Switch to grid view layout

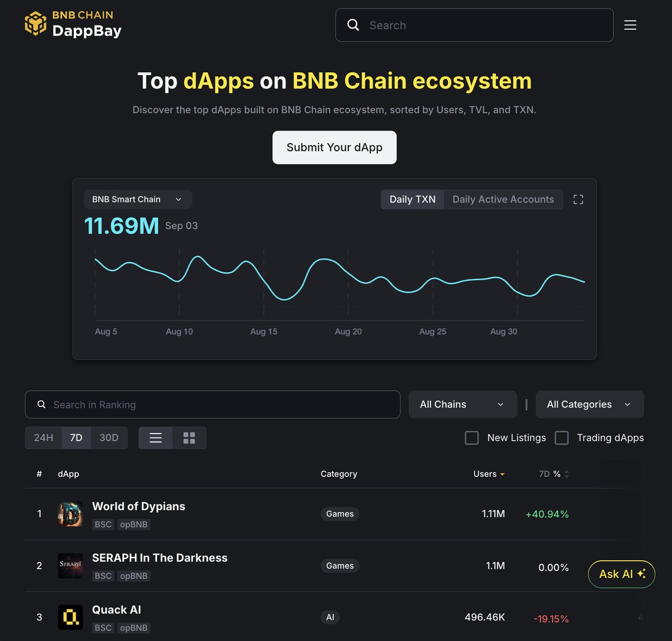point(189,438)
